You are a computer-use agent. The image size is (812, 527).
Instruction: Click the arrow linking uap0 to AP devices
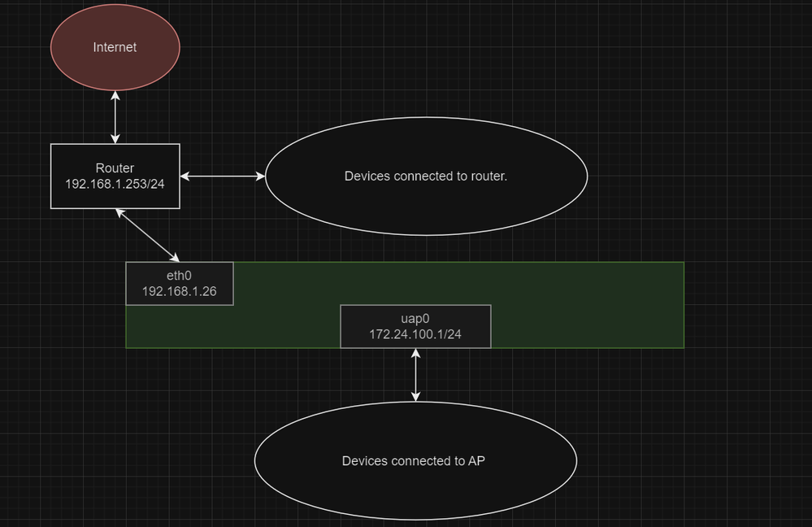tap(415, 374)
